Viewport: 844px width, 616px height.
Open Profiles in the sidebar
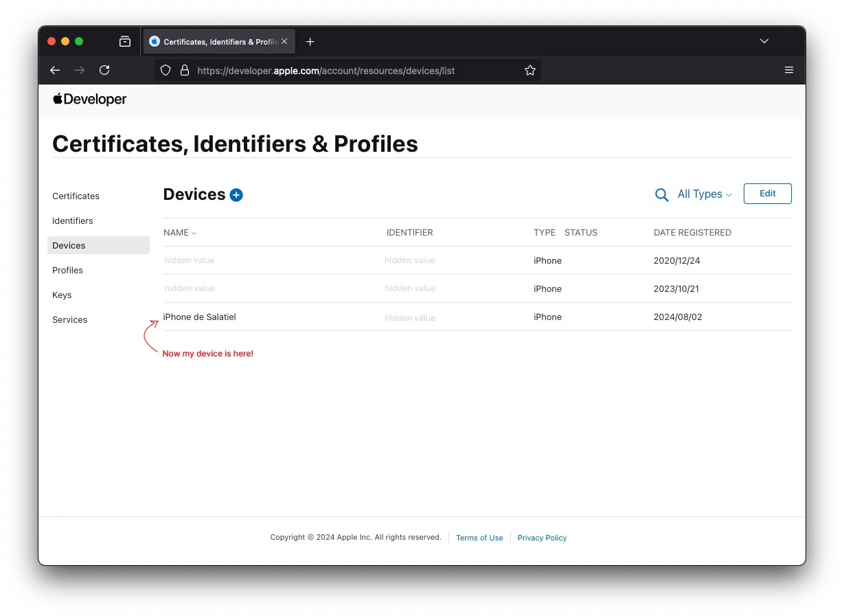point(68,271)
